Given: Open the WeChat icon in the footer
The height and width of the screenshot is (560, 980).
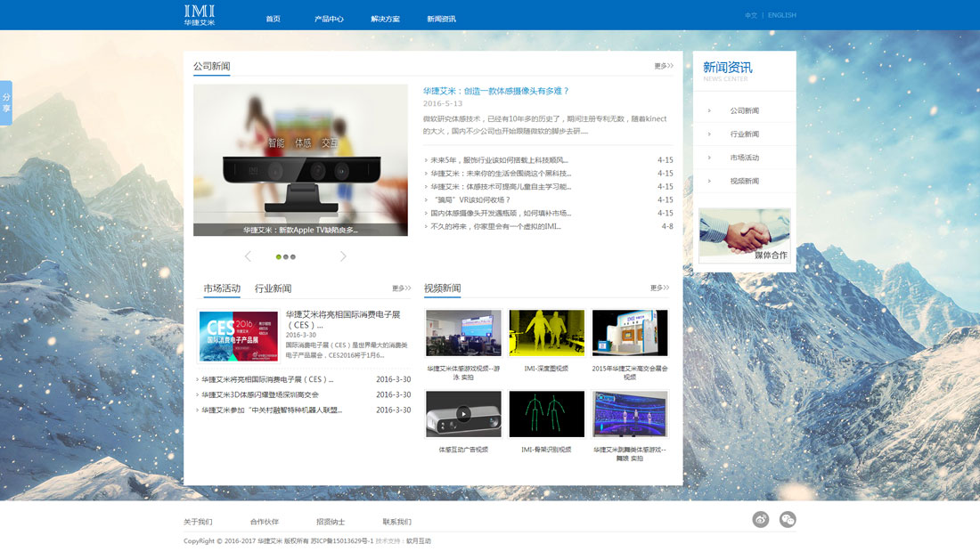Looking at the screenshot, I should tap(788, 519).
